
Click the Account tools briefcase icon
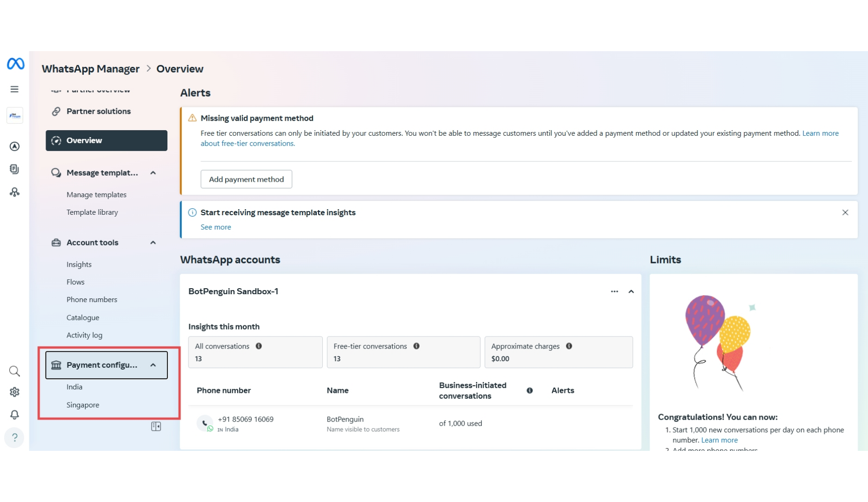point(56,243)
